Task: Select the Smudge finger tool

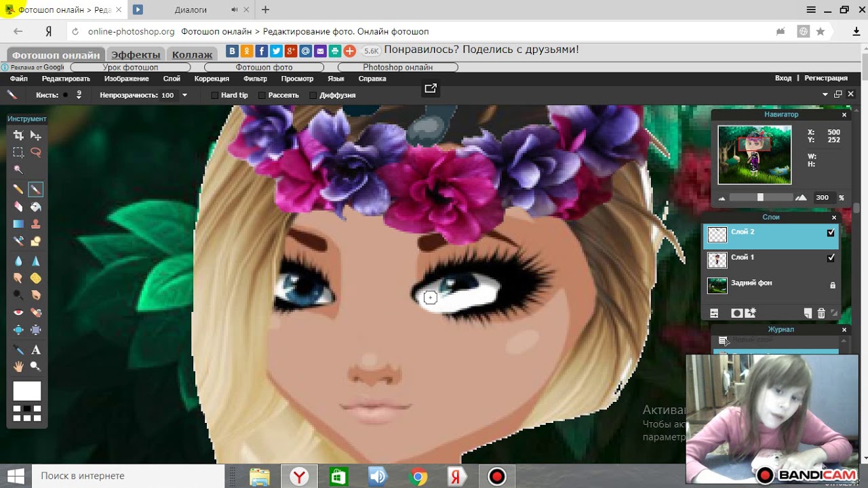Action: point(18,278)
